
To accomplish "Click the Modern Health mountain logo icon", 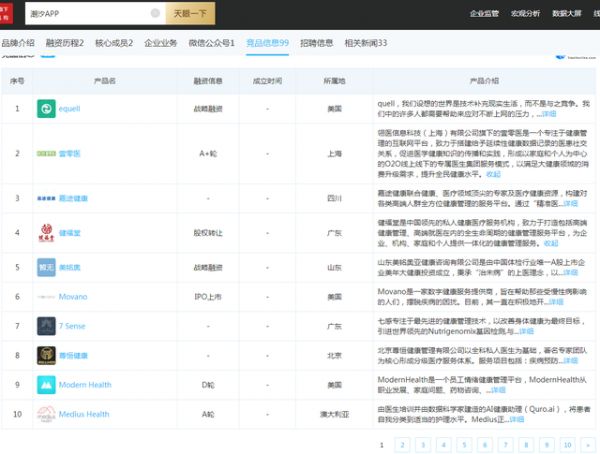I will pos(46,384).
